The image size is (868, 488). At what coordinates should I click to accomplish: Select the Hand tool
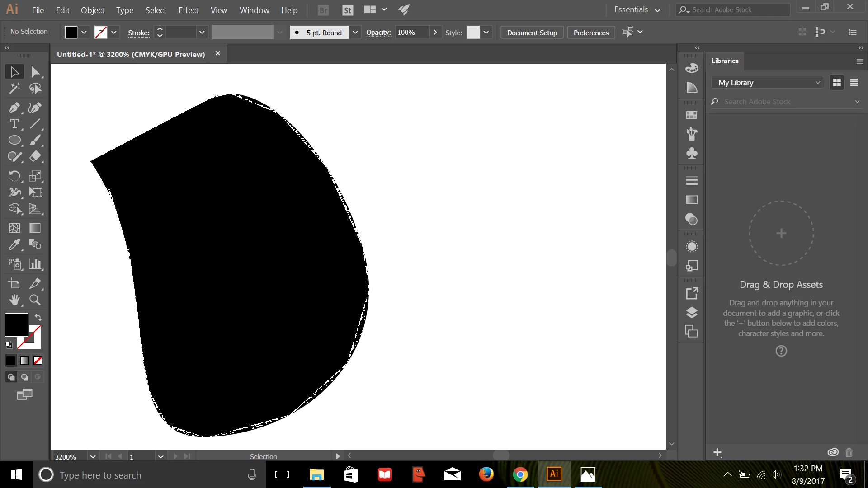pos(14,300)
